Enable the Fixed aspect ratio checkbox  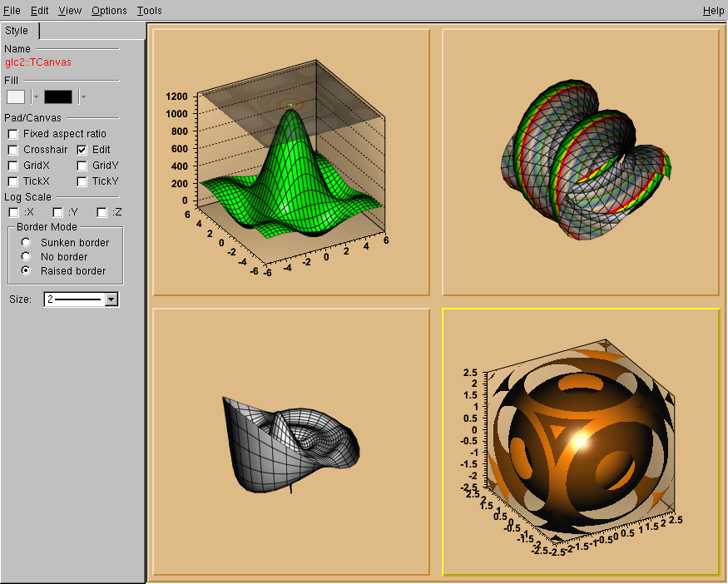pyautogui.click(x=13, y=134)
